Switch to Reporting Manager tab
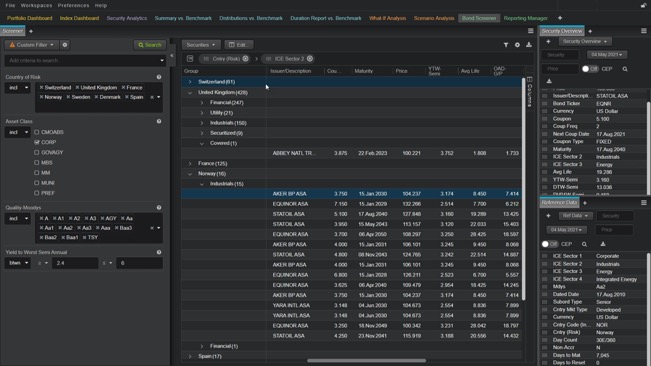This screenshot has height=366, width=651. pos(525,18)
